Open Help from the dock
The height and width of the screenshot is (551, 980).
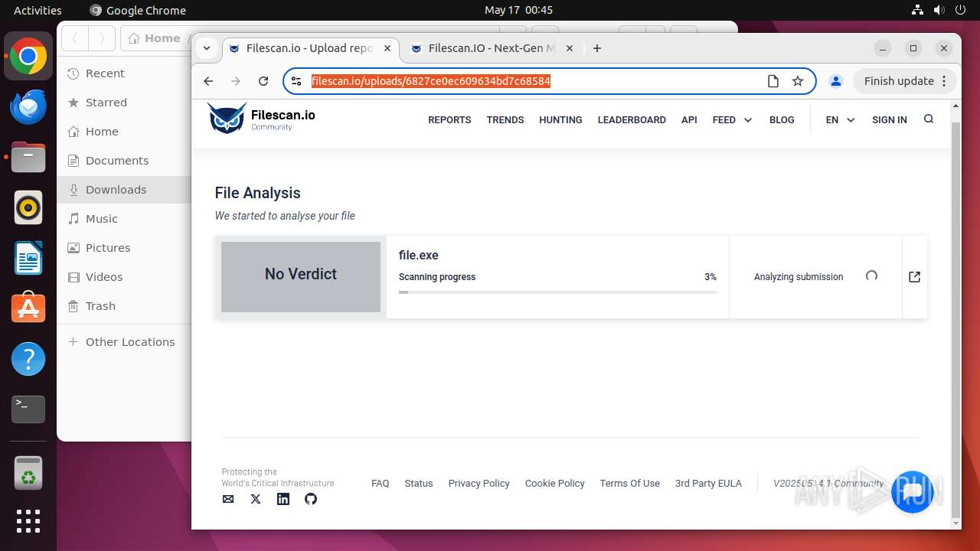[28, 358]
